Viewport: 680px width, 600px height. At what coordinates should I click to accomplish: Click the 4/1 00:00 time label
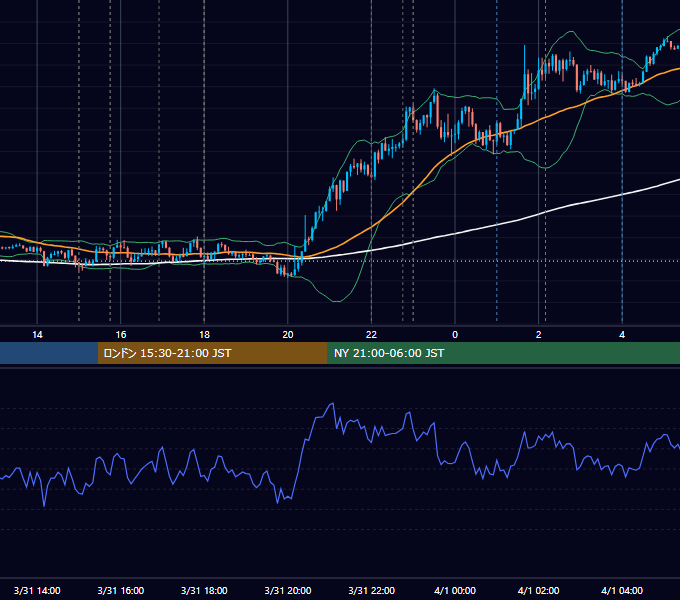click(455, 590)
